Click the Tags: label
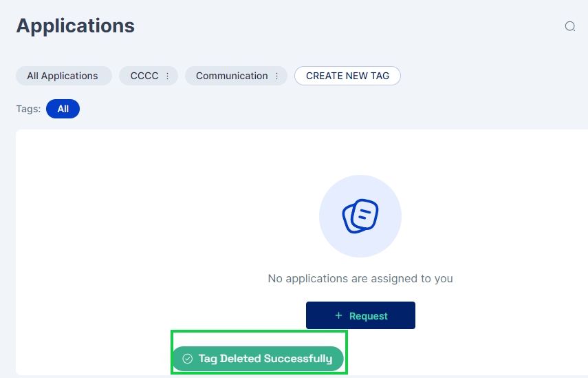This screenshot has height=378, width=588. [28, 109]
